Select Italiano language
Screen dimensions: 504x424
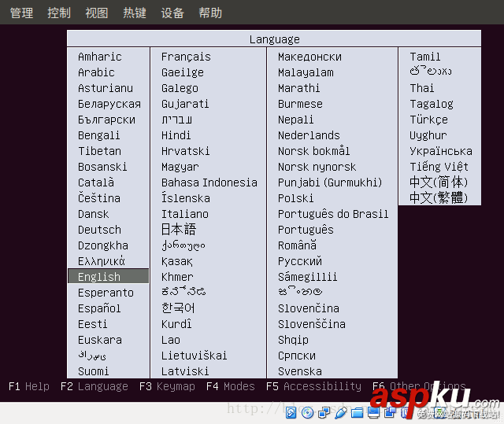pyautogui.click(x=185, y=214)
